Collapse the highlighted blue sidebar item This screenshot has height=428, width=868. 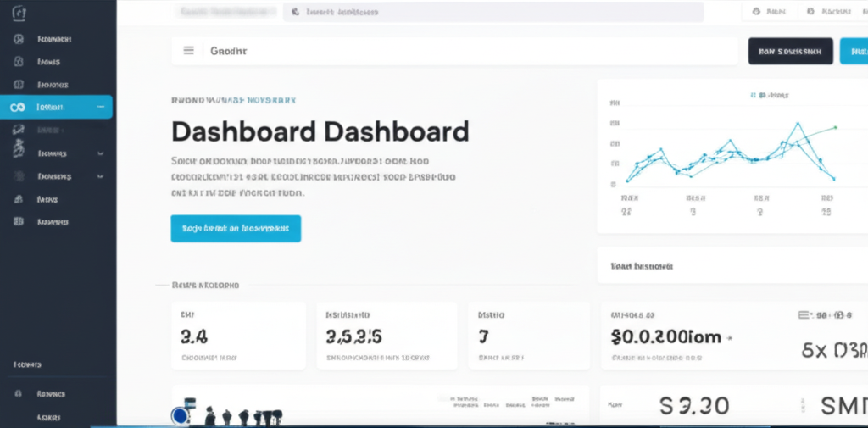point(101,107)
